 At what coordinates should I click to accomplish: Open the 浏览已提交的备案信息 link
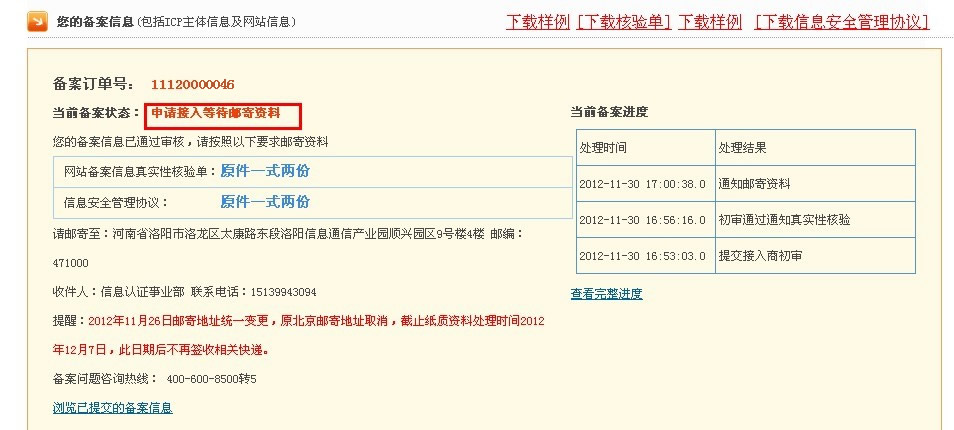pyautogui.click(x=112, y=408)
